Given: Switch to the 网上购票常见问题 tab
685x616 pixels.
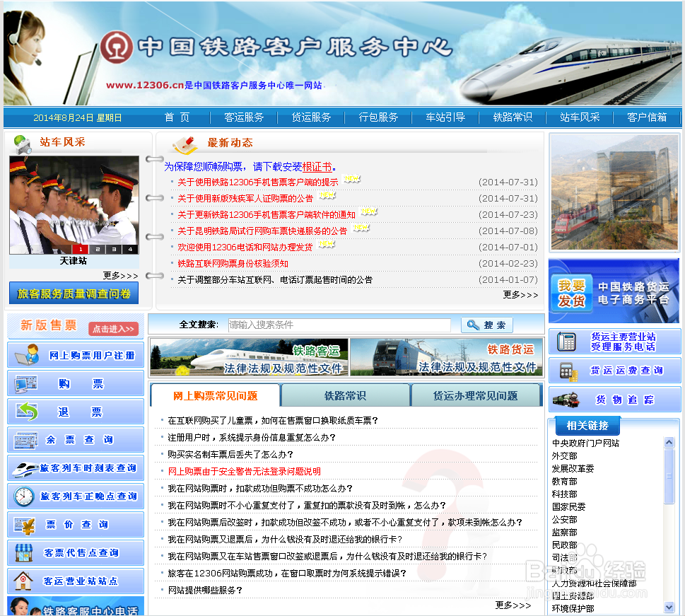Looking at the screenshot, I should click(216, 395).
